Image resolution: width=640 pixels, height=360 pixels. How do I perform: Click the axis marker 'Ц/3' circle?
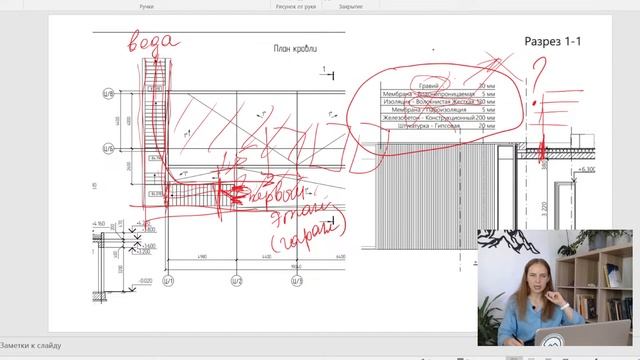pyautogui.click(x=297, y=281)
